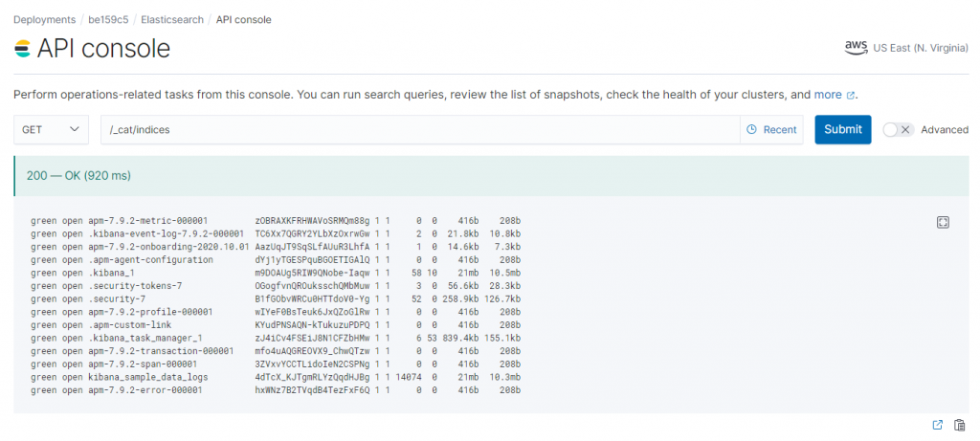Open the GET method dropdown
The width and height of the screenshot is (980, 441).
[x=52, y=129]
